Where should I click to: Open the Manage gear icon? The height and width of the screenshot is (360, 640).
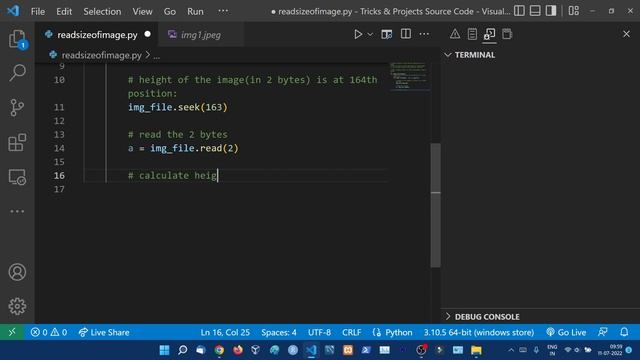(x=17, y=306)
